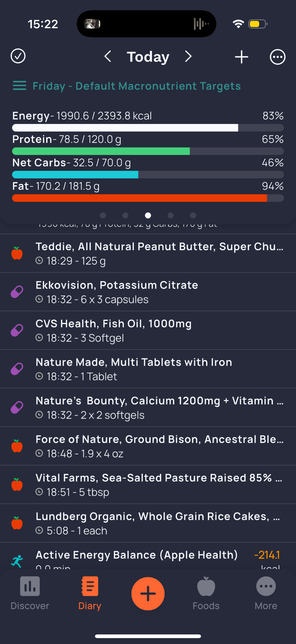This screenshot has width=296, height=644.
Task: Select the first summary page dot
Action: [x=103, y=215]
